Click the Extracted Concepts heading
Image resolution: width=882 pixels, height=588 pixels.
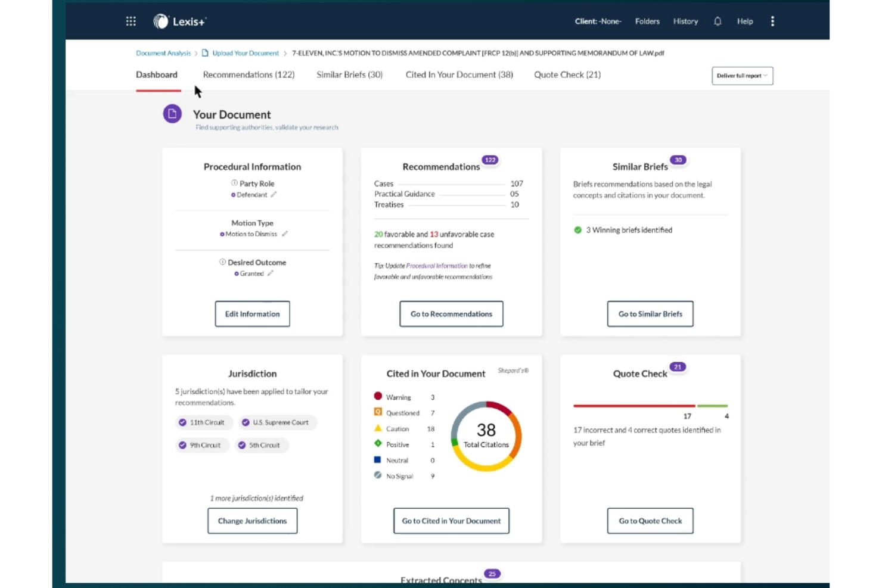(x=441, y=580)
